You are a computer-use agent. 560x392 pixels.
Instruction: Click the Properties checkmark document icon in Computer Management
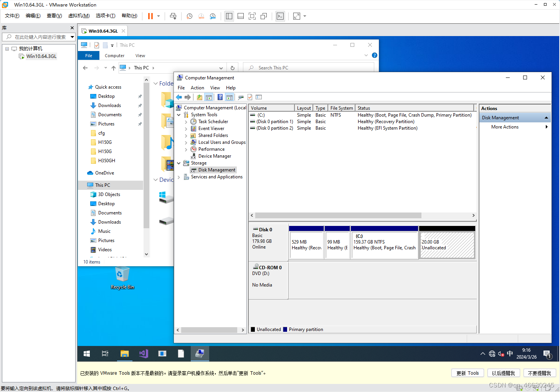[250, 97]
